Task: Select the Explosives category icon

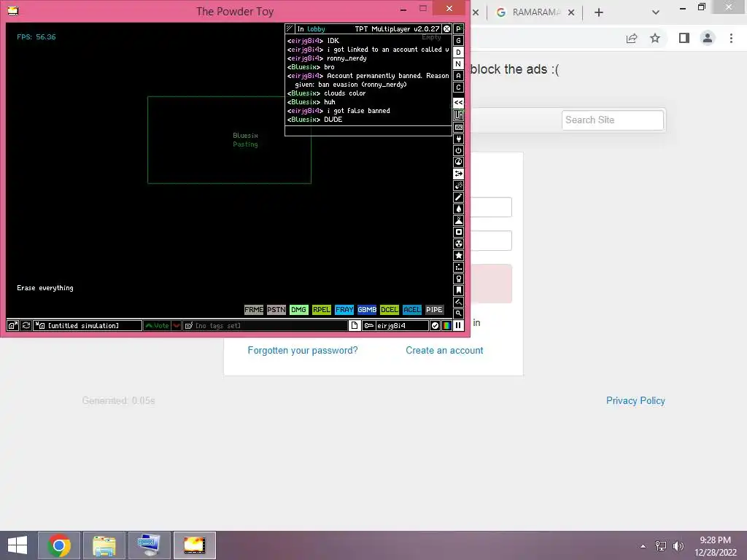Action: pos(458,185)
